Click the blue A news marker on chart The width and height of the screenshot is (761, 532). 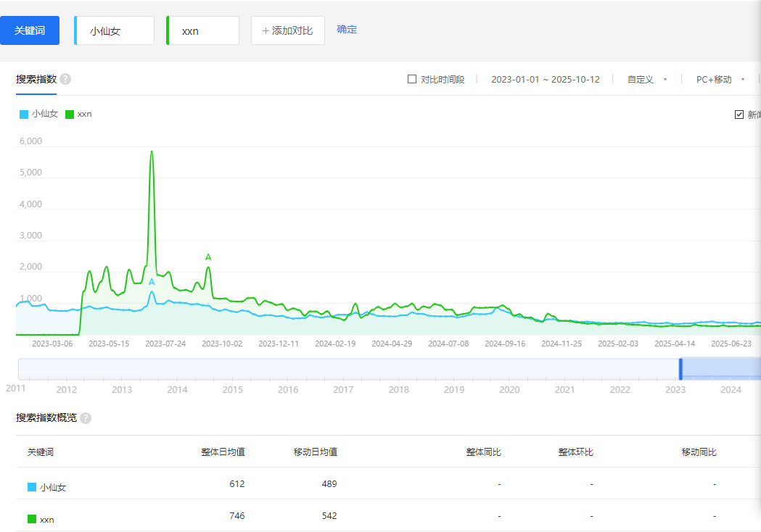tap(152, 282)
